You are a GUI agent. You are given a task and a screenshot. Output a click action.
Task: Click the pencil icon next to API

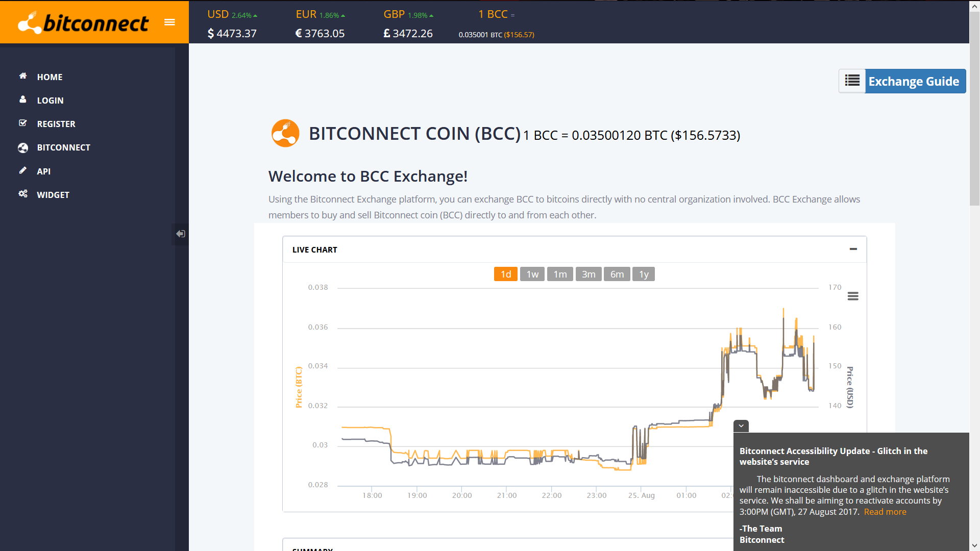click(23, 170)
